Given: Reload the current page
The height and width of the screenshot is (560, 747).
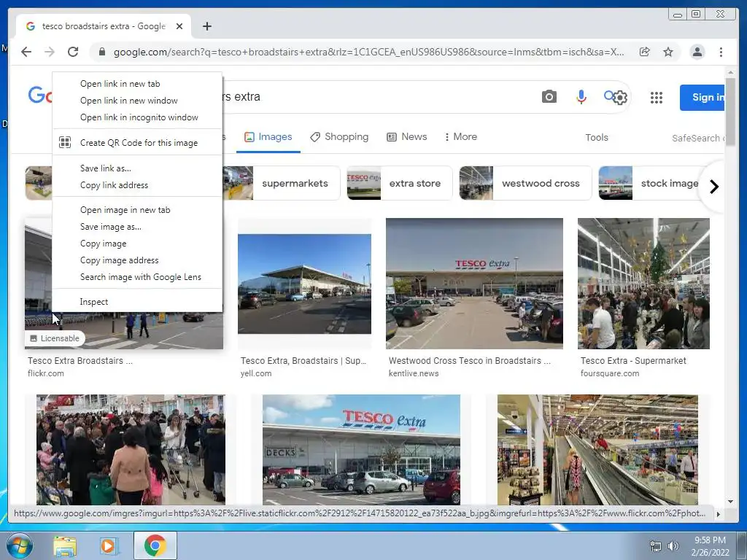Looking at the screenshot, I should (x=73, y=52).
